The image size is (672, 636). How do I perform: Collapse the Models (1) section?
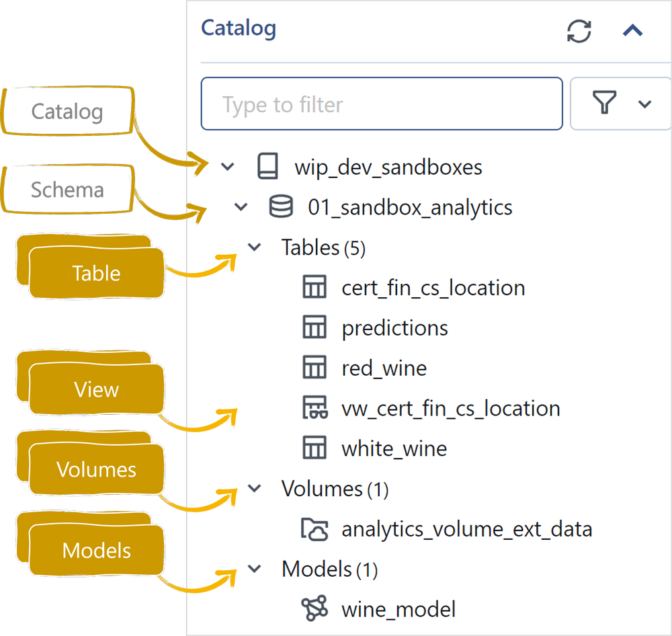click(254, 568)
